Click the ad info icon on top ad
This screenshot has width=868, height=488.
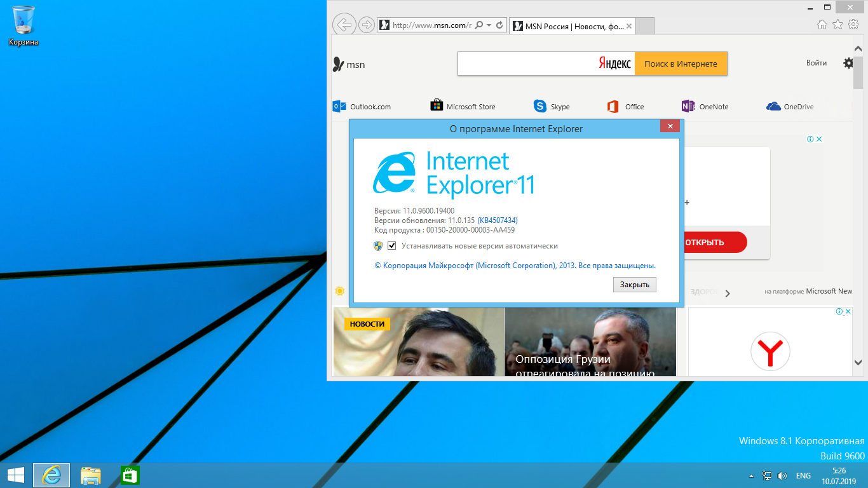[811, 139]
